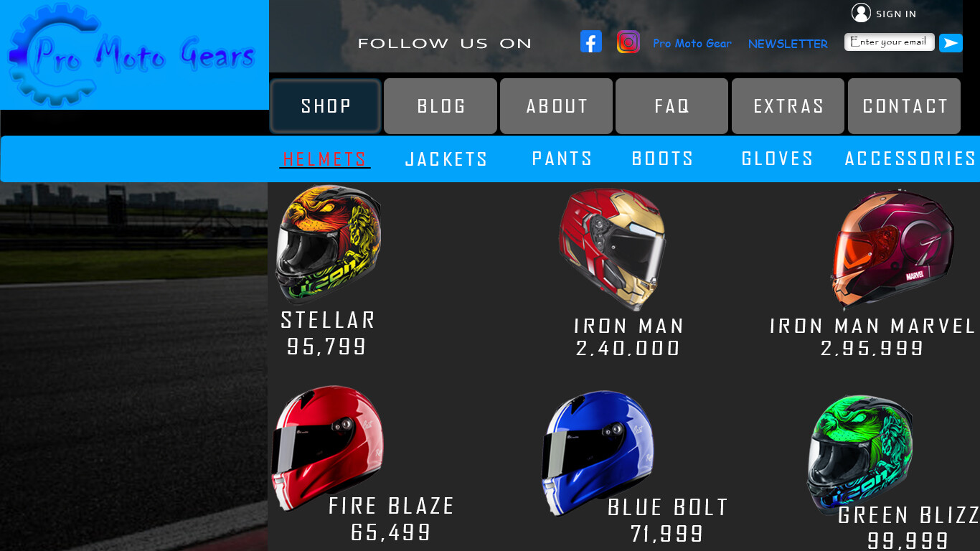Viewport: 980px width, 551px height.
Task: Click the Sign In link text
Action: 896,14
